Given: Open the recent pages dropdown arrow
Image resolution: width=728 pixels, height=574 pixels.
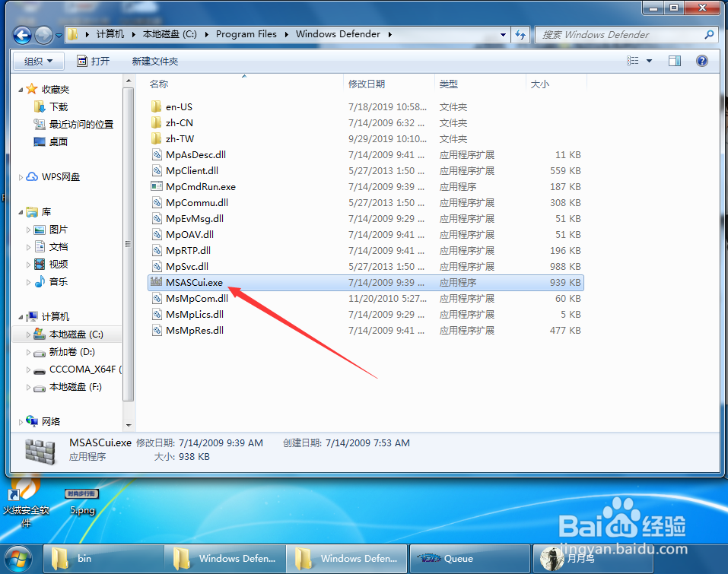Looking at the screenshot, I should (59, 35).
